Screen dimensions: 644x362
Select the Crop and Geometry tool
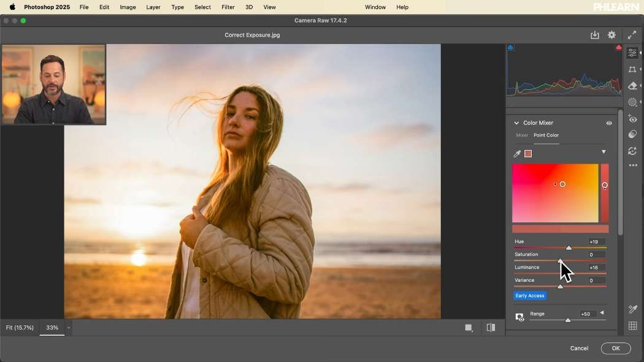(x=632, y=69)
